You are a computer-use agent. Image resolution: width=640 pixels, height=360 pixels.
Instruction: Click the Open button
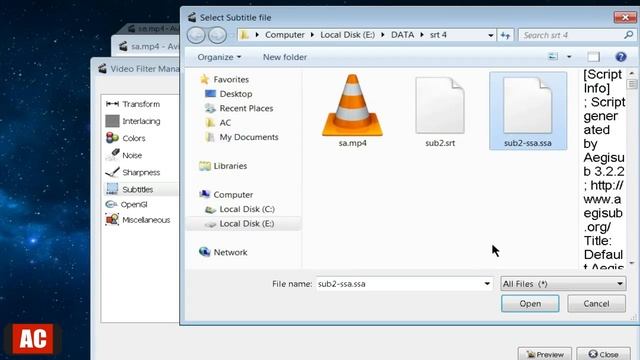(530, 304)
